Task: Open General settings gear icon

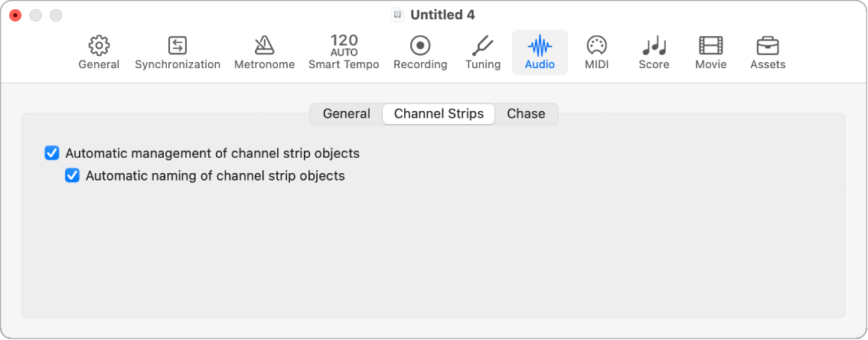Action: click(99, 46)
